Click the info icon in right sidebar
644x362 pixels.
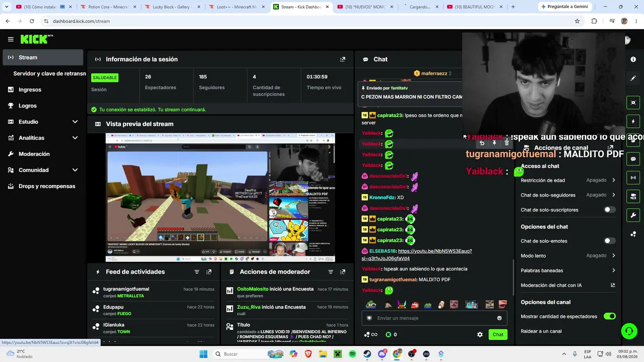point(633,59)
